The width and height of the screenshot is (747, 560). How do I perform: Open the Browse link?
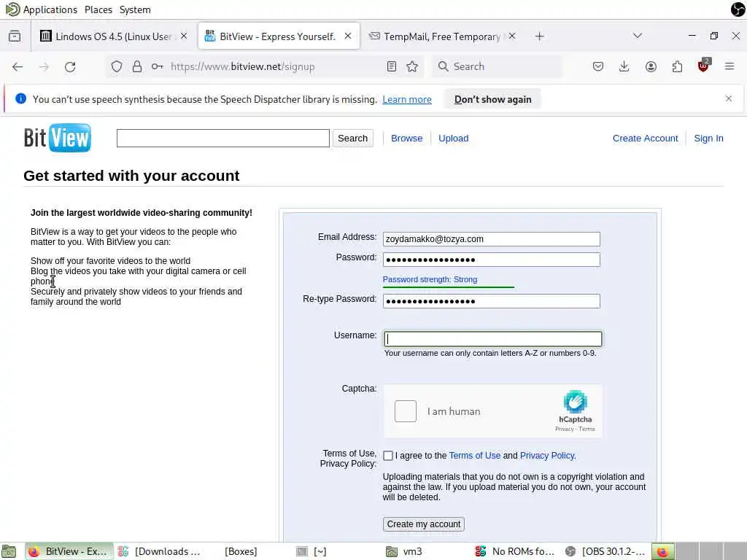click(406, 138)
